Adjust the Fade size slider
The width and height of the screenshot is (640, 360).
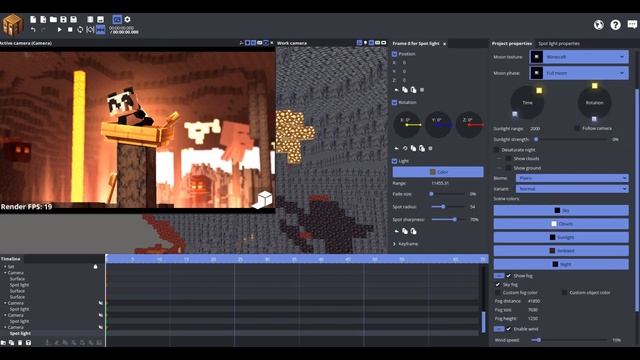pos(448,194)
